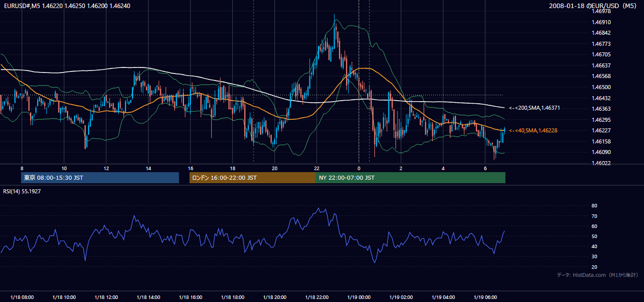Click the 200,SMA,1.46371 line label
Viewport: 644px width, 302px height.
pyautogui.click(x=534, y=108)
